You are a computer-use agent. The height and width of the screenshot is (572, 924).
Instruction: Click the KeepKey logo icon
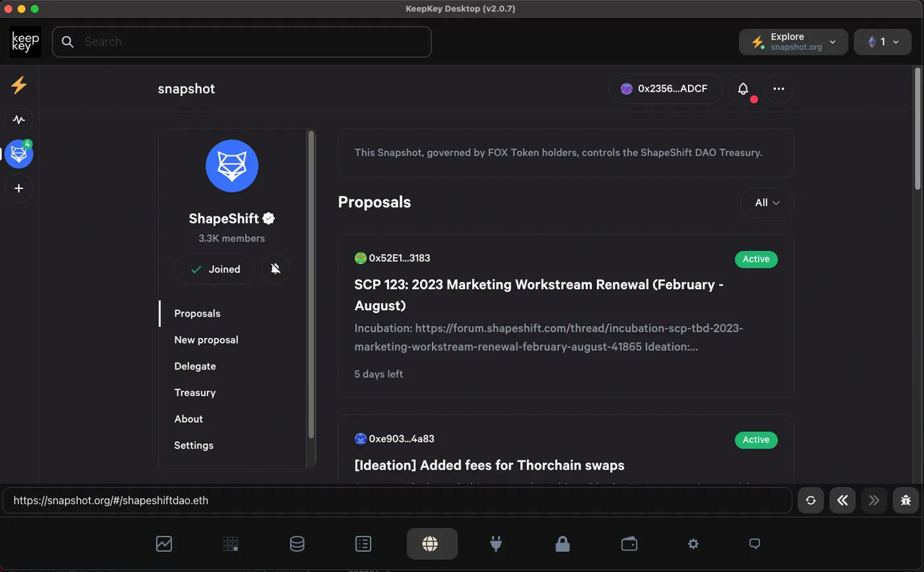(25, 42)
